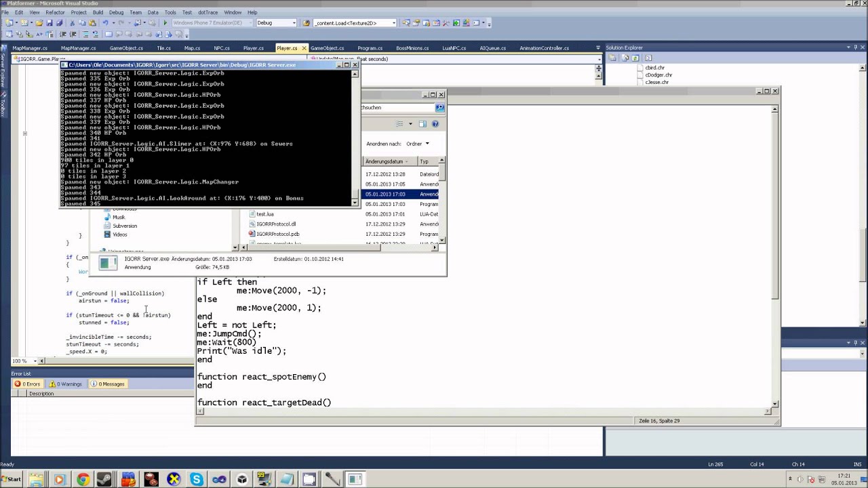Viewport: 868px width, 488px height.
Task: Click the Save All toolbar icon
Action: pyautogui.click(x=59, y=23)
